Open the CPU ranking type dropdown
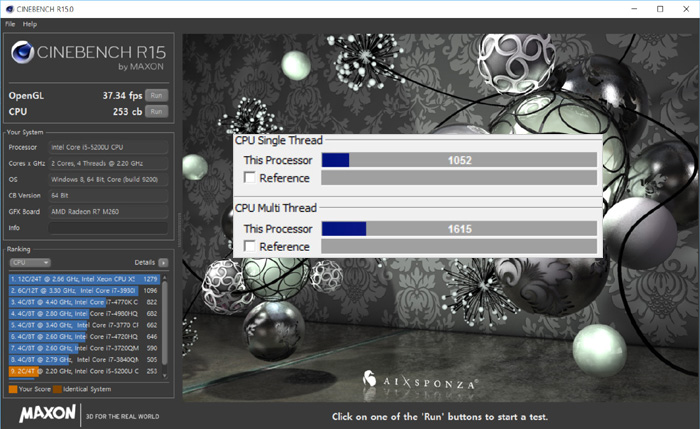Viewport: 700px width, 429px height. click(x=30, y=262)
